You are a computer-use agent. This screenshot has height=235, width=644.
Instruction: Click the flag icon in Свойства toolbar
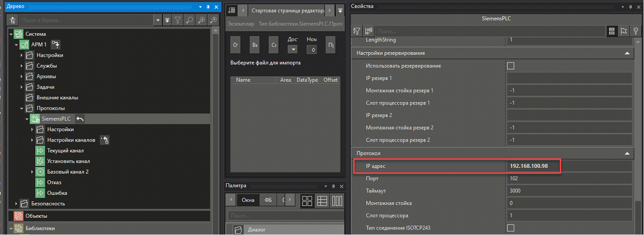point(624,31)
